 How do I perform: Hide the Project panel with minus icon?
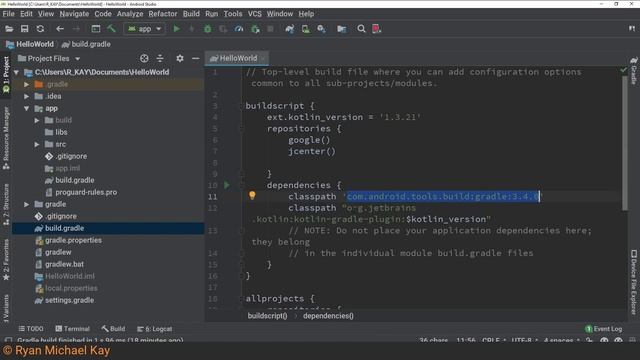point(196,58)
